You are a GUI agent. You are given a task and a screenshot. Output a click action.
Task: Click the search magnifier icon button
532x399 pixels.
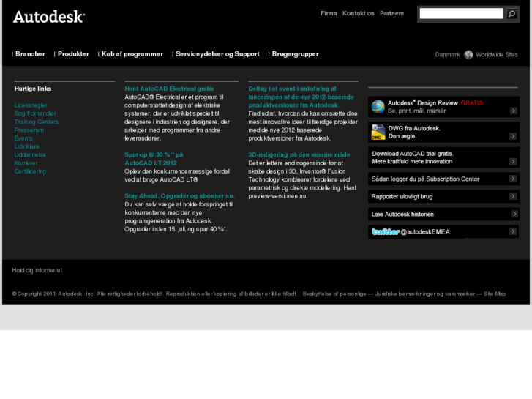[512, 14]
